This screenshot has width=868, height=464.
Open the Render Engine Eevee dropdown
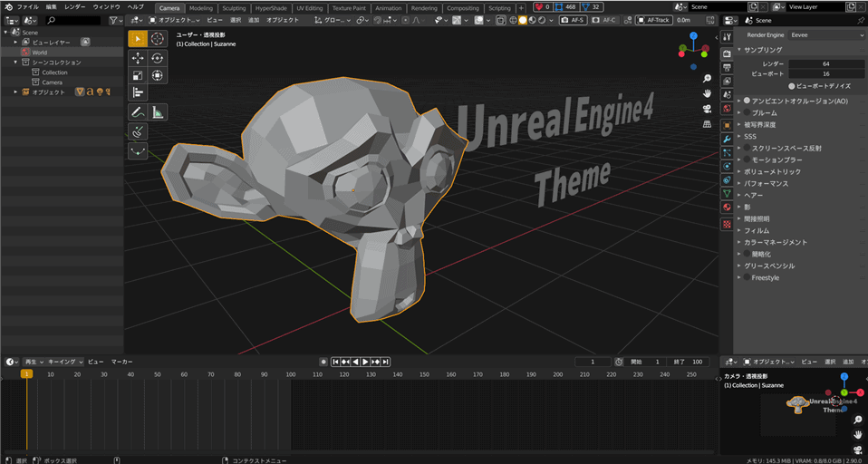click(x=826, y=34)
